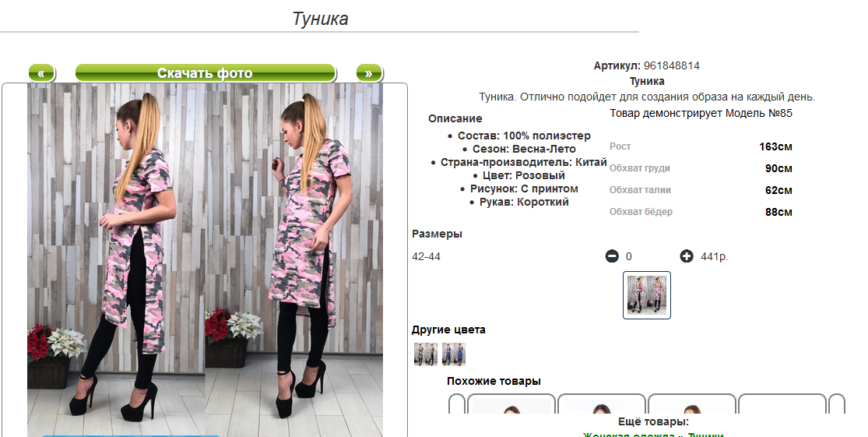Open the Туники category link
Image resolution: width=868 pixels, height=437 pixels.
[x=705, y=435]
